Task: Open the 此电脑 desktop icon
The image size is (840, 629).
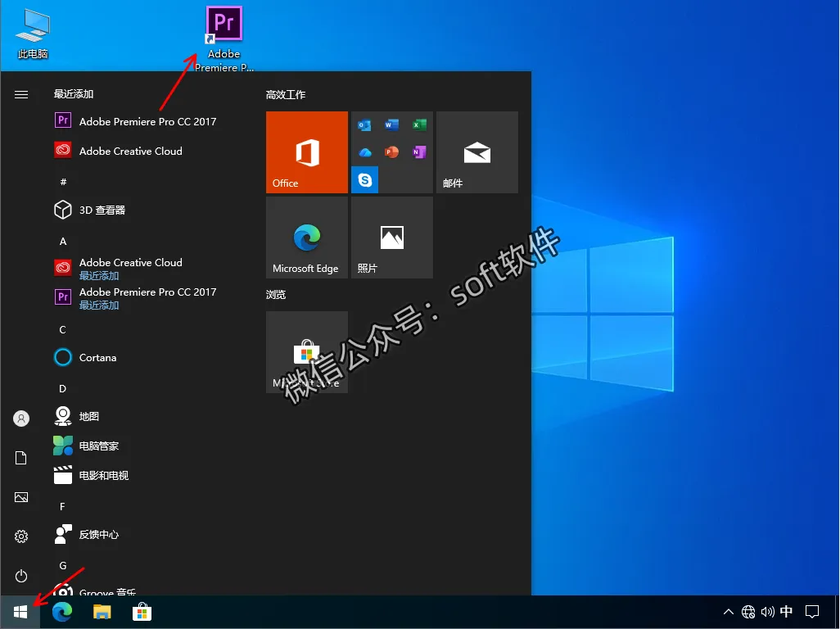Action: (x=33, y=34)
